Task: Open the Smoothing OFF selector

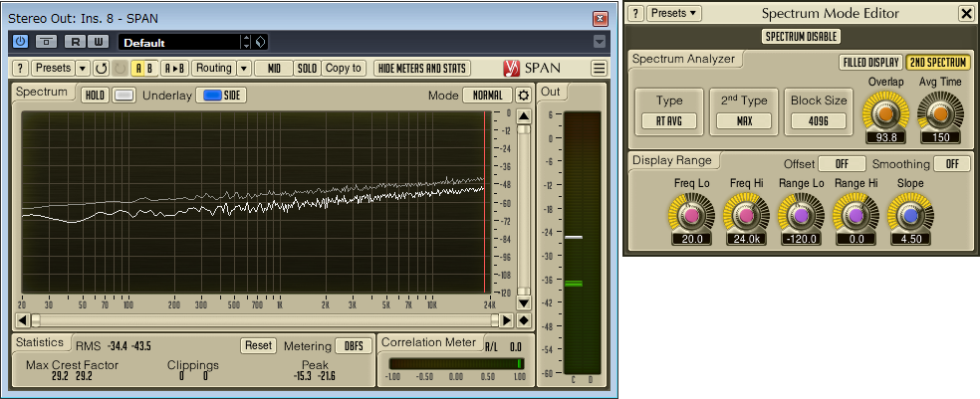Action: pyautogui.click(x=952, y=163)
